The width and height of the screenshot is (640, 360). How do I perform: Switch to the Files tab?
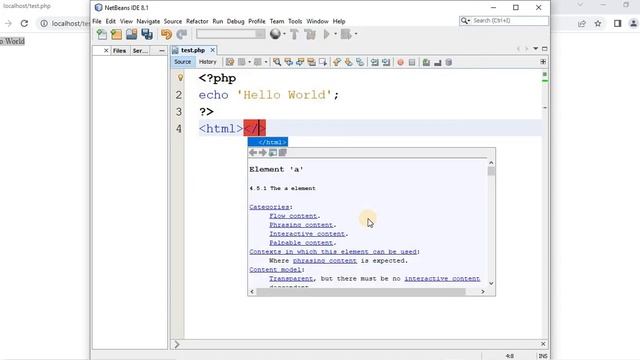(120, 51)
